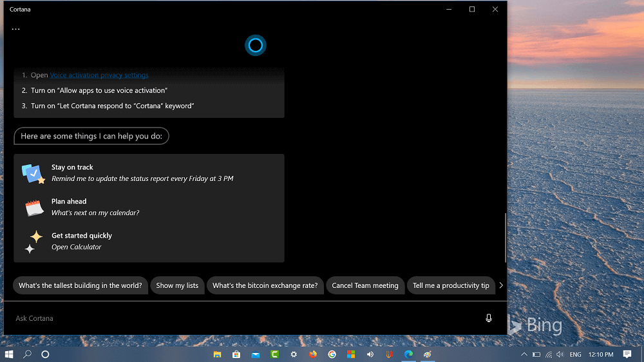The image size is (644, 362).
Task: Select the 'Open Calculator' suggestion
Action: click(x=77, y=247)
